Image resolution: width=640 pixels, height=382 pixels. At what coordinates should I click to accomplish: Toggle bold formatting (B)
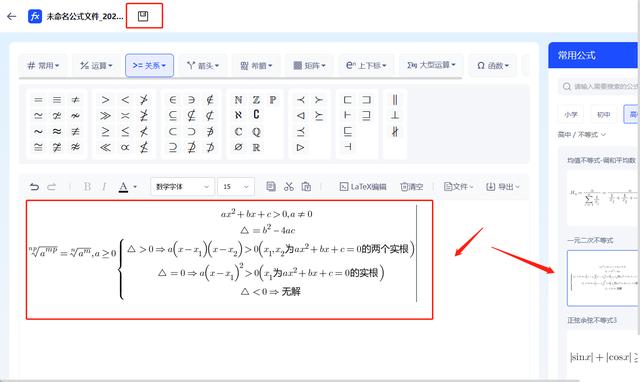point(87,187)
